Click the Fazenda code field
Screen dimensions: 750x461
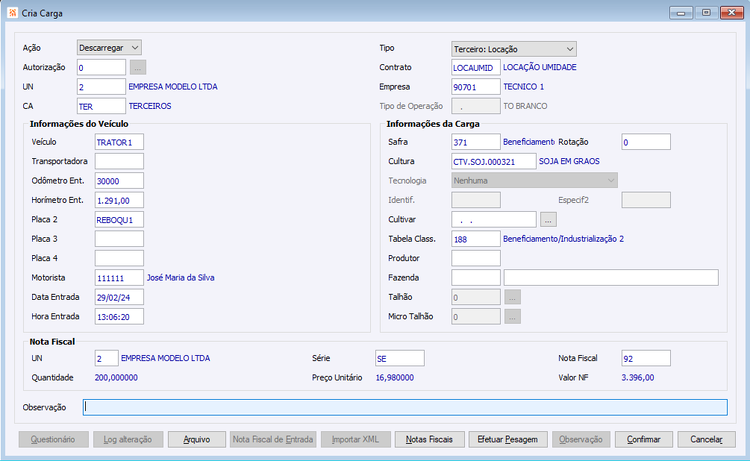click(x=476, y=277)
